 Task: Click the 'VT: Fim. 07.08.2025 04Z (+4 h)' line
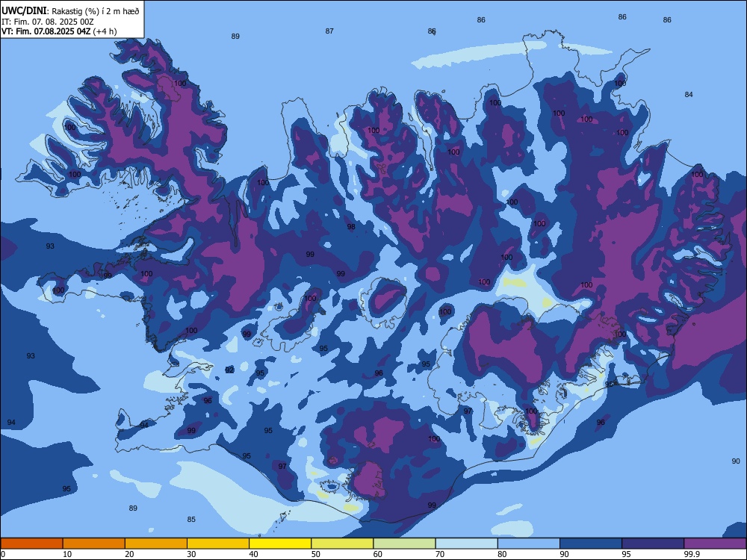pos(59,31)
